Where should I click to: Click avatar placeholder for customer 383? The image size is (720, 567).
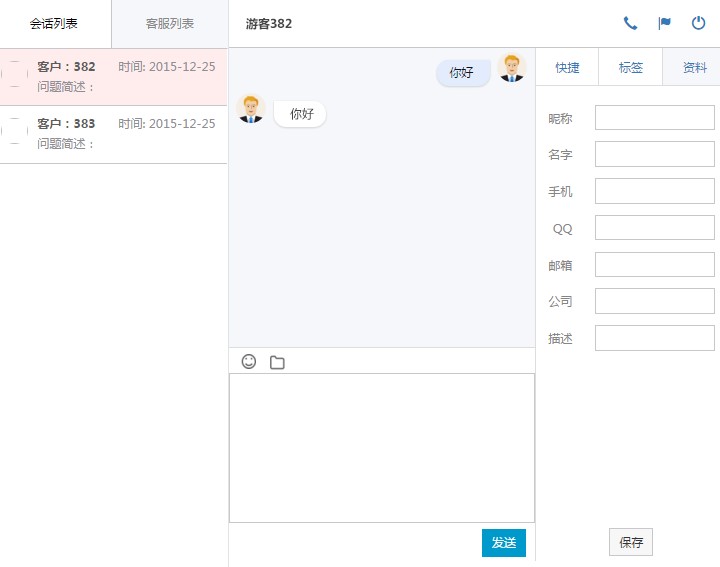coord(15,133)
